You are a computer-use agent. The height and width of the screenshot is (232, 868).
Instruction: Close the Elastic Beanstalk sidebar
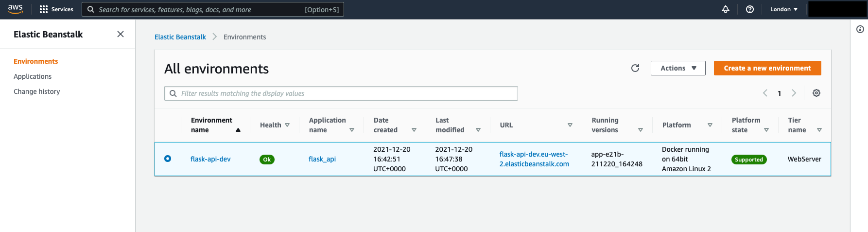[x=121, y=34]
